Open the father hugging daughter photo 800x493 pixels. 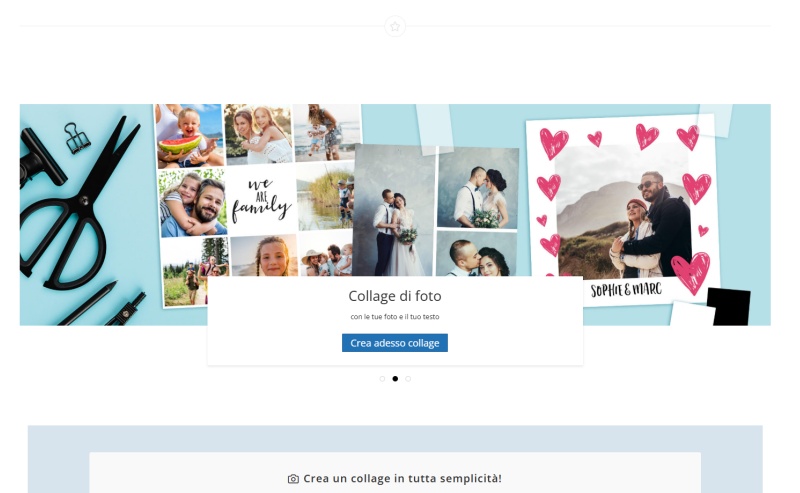tap(193, 203)
